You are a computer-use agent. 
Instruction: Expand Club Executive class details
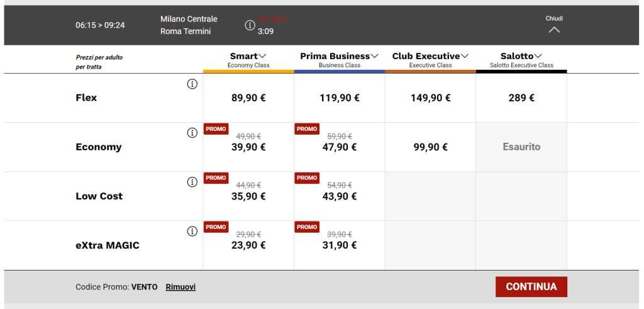pos(465,56)
